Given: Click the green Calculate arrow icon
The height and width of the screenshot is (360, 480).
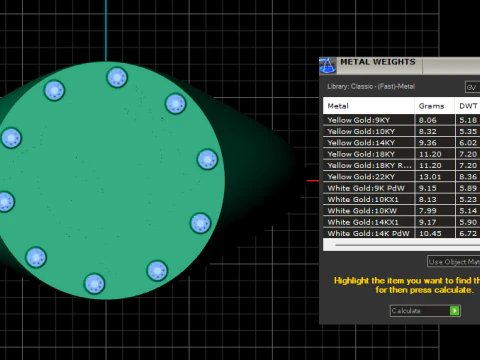Looking at the screenshot, I should click(455, 311).
